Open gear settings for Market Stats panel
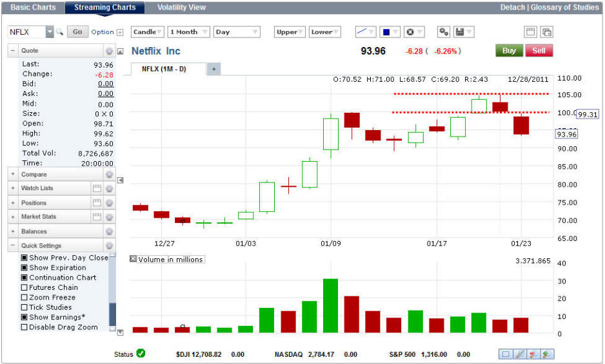Viewport: 605px width, 364px height. 109,217
